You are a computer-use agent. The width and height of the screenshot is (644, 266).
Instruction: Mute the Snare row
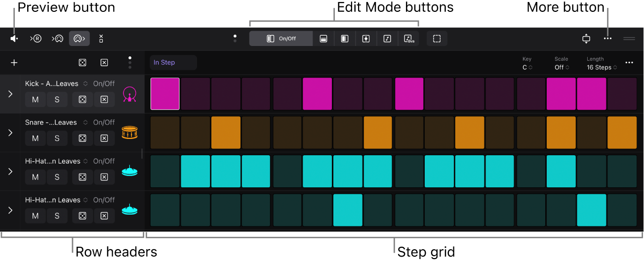(36, 138)
